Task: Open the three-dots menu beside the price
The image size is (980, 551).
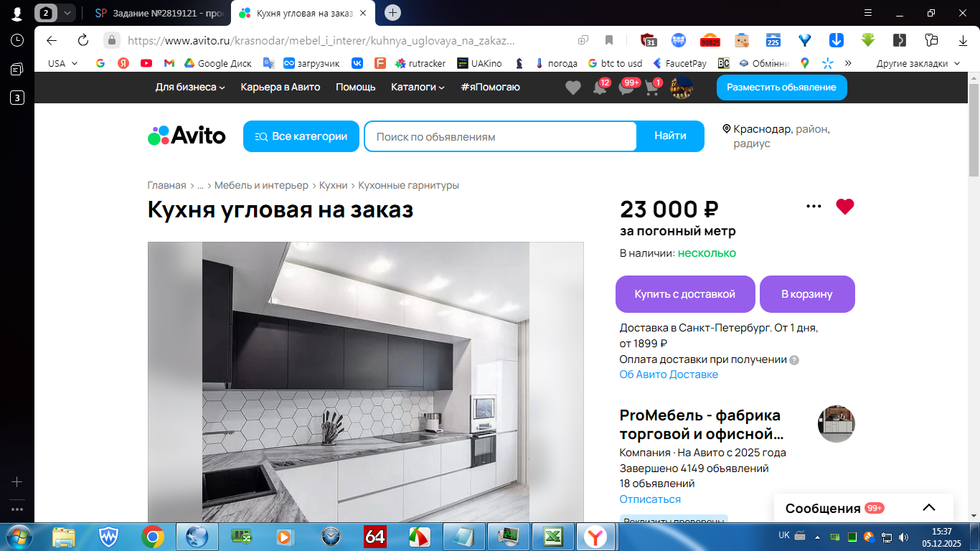Action: pyautogui.click(x=814, y=207)
